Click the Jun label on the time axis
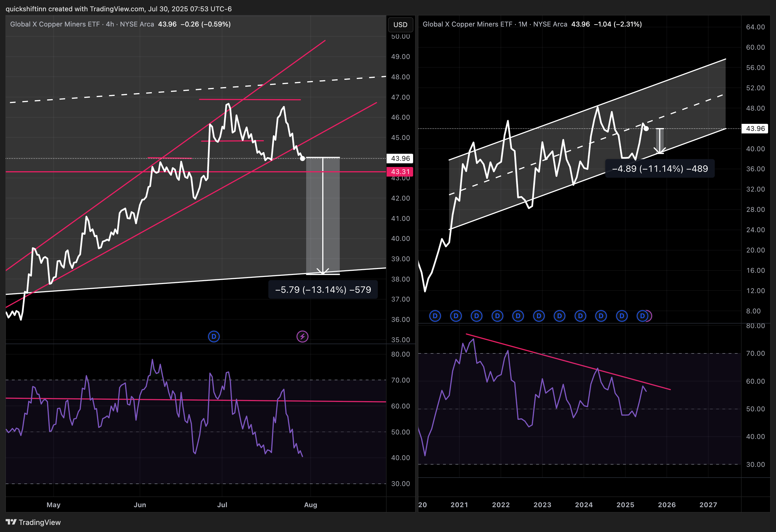The image size is (776, 532). pos(140,505)
